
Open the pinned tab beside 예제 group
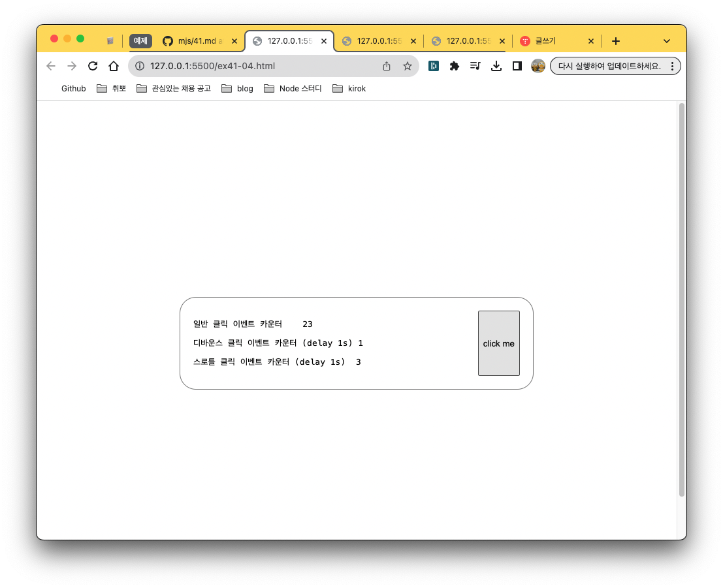(110, 41)
